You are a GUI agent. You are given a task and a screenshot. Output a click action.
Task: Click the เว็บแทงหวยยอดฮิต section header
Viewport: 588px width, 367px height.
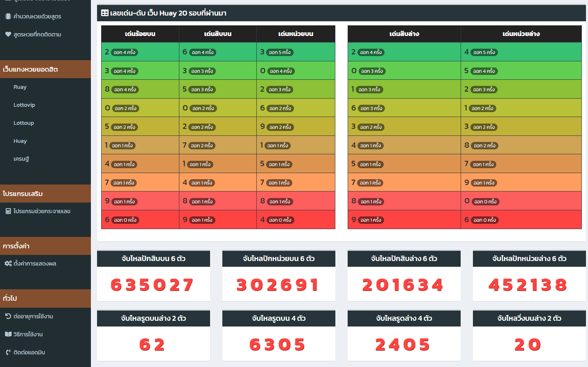tap(45, 69)
